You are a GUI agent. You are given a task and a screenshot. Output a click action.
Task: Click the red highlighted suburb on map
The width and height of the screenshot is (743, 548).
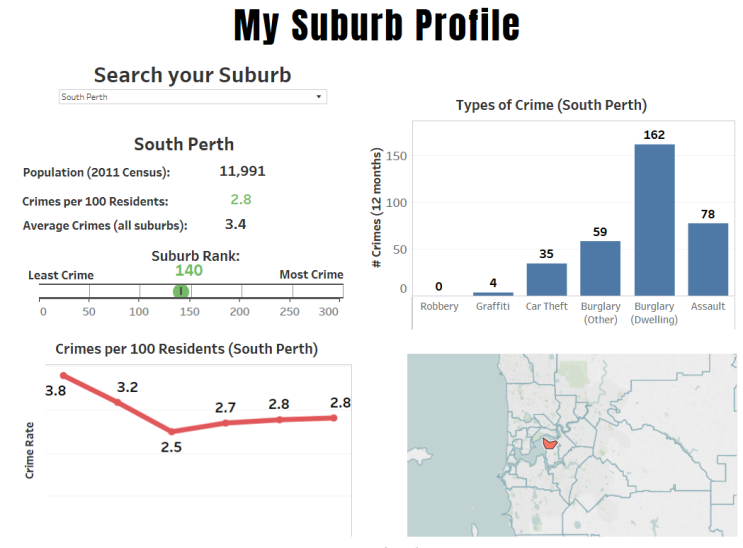pos(548,442)
